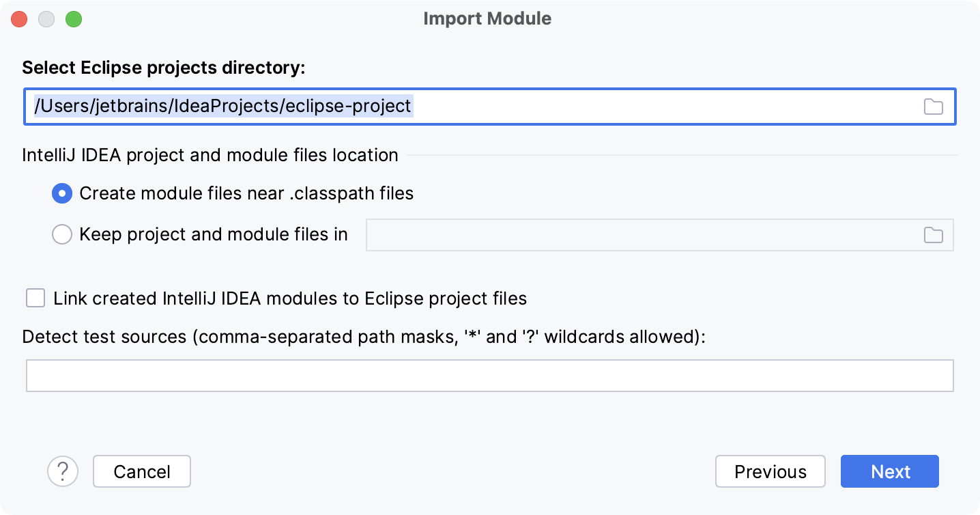Click the test sources path masks field
Image resolution: width=980 pixels, height=515 pixels.
pyautogui.click(x=489, y=375)
